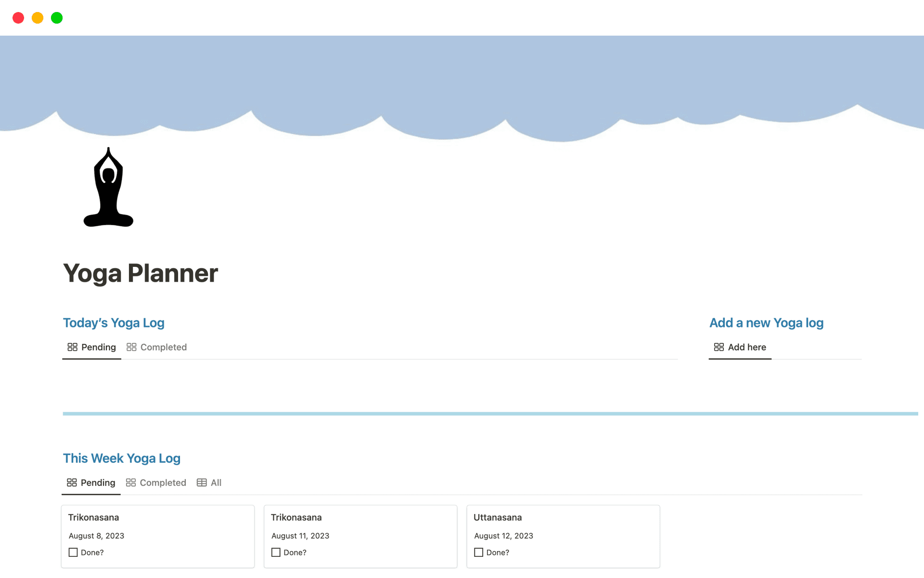This screenshot has height=578, width=924.
Task: Select the table view icon beside All
Action: click(201, 483)
